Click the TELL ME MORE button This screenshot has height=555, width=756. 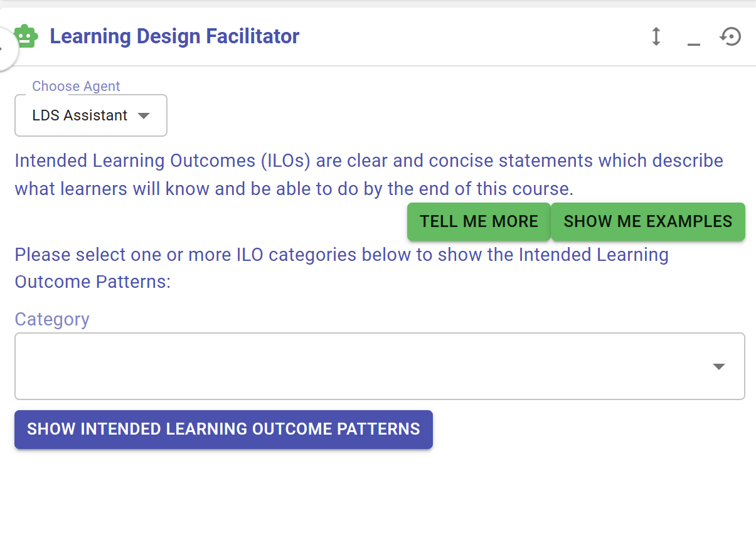click(479, 221)
